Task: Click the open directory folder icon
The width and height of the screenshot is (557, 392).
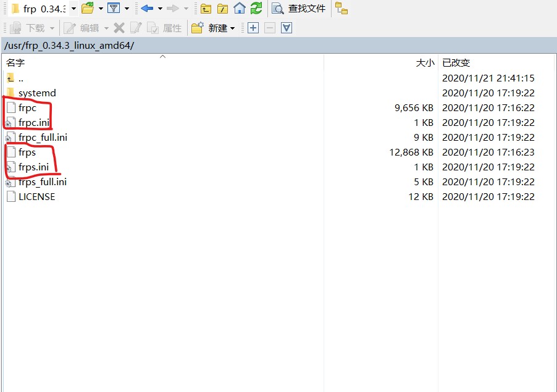Action: point(88,9)
